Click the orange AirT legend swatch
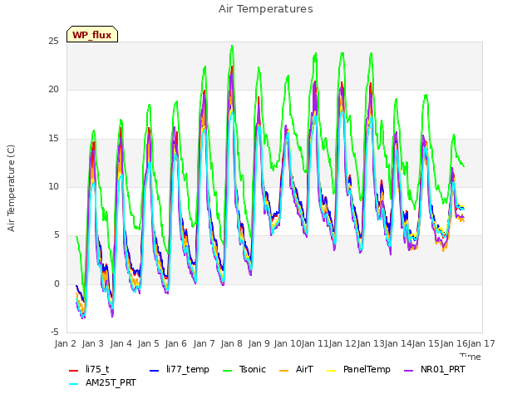This screenshot has height=399, width=532. [283, 371]
